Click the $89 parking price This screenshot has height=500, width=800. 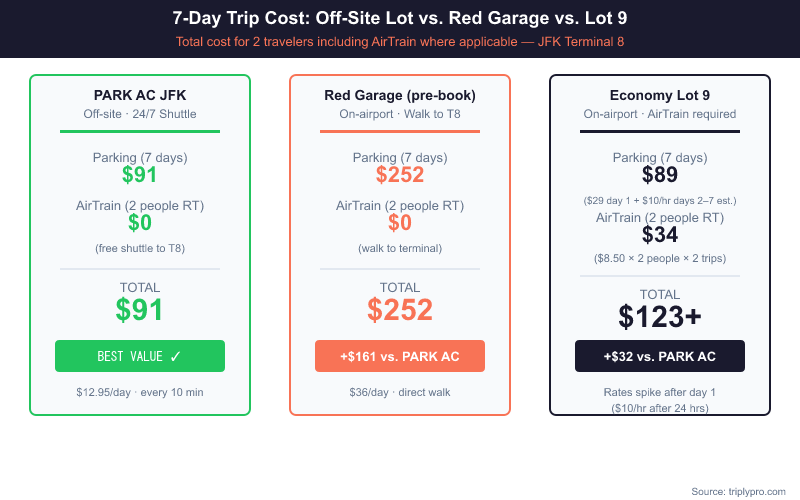coord(660,176)
